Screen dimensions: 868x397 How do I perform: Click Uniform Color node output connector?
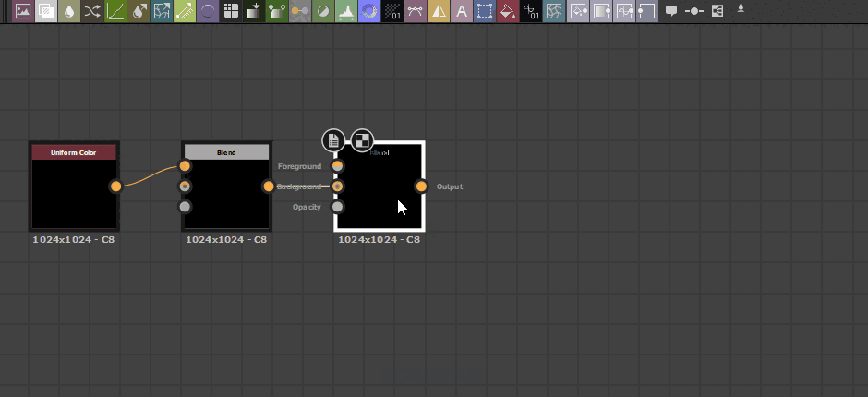pyautogui.click(x=115, y=186)
